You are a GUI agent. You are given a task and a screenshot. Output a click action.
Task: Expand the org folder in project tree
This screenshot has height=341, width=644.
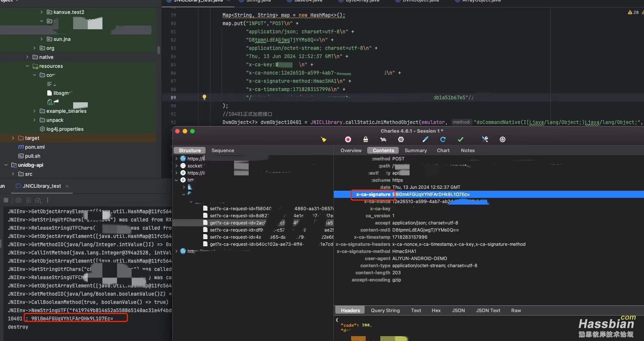[x=35, y=48]
